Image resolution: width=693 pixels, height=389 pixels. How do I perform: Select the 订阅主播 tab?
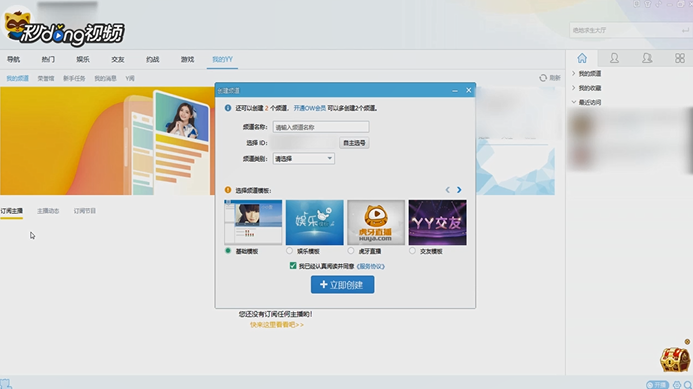pyautogui.click(x=11, y=211)
